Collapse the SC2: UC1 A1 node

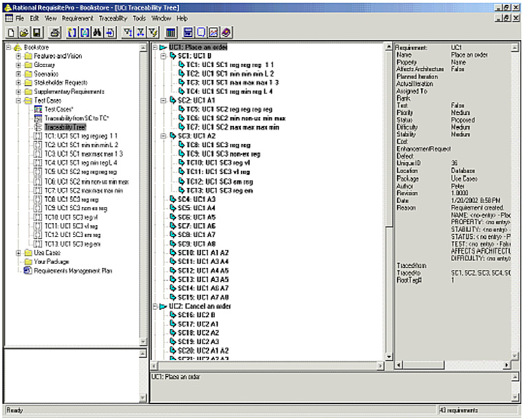click(164, 101)
